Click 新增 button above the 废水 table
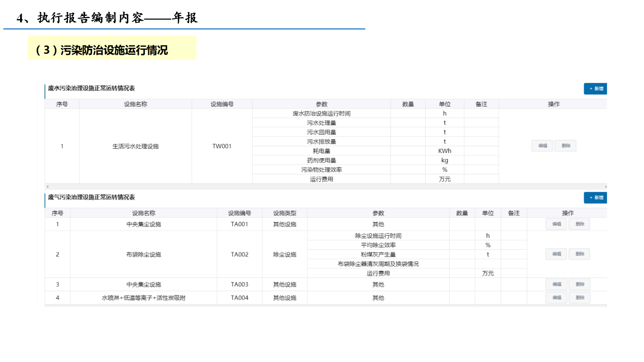The width and height of the screenshot is (644, 362). [x=595, y=88]
